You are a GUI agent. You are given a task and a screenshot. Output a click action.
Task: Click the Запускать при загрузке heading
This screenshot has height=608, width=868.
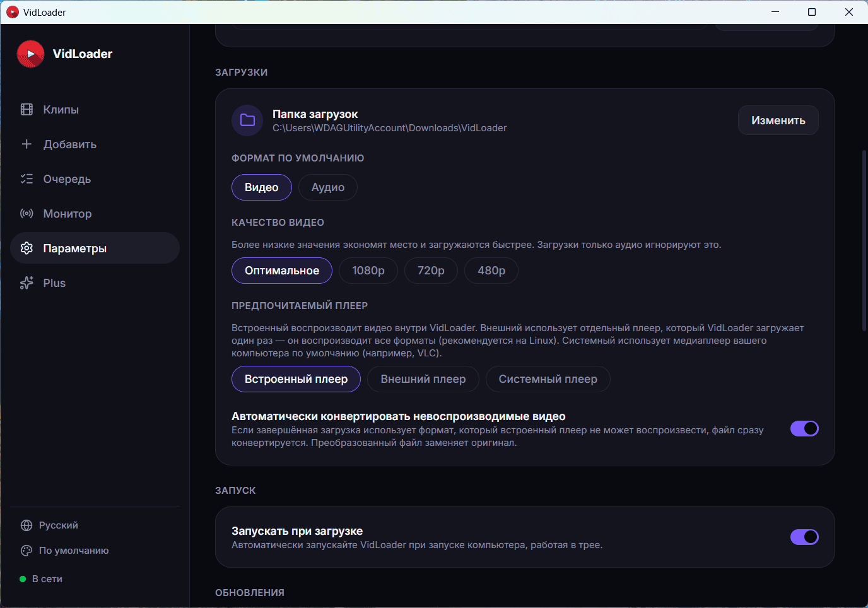coord(297,531)
